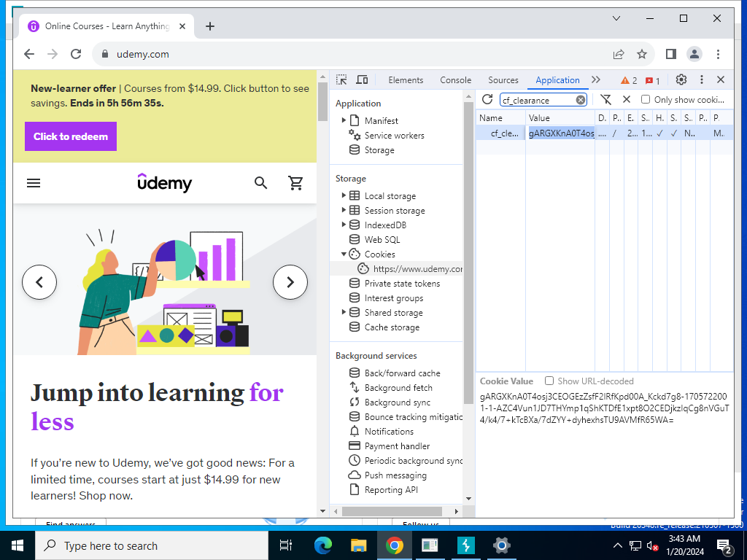Go to the next carousel slide
Viewport: 747px width, 560px height.
[x=290, y=282]
